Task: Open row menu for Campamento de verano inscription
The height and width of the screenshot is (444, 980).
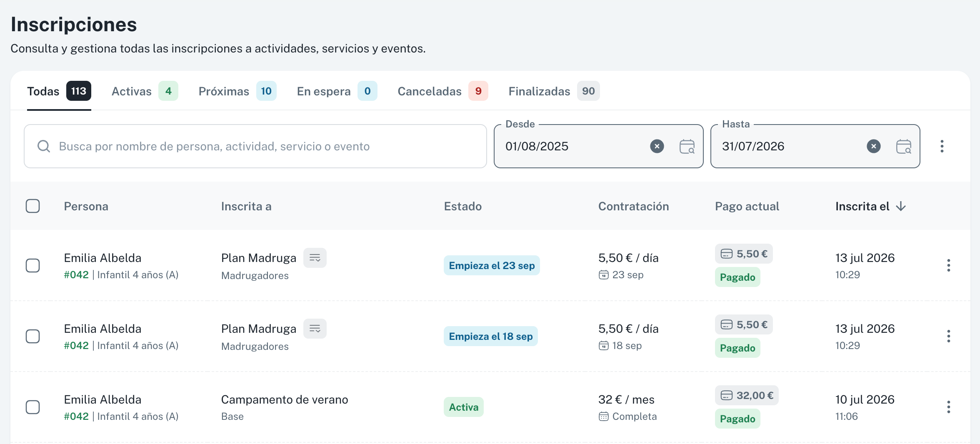Action: [949, 407]
